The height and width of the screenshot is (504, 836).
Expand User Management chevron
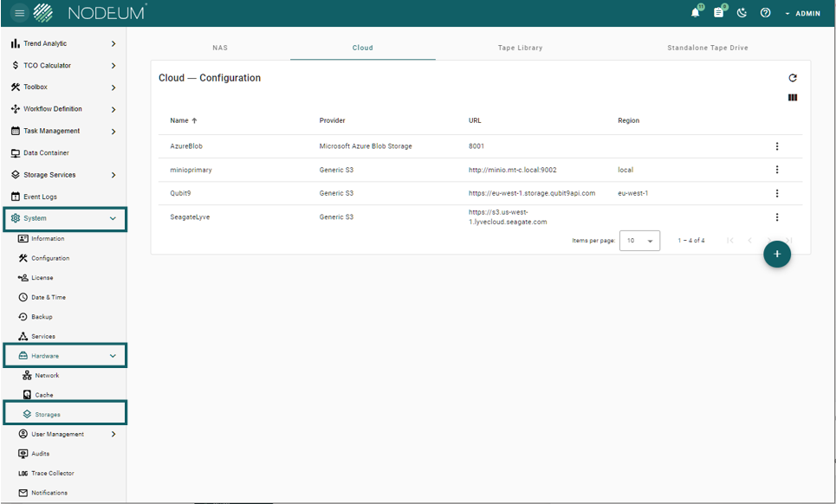click(x=113, y=434)
